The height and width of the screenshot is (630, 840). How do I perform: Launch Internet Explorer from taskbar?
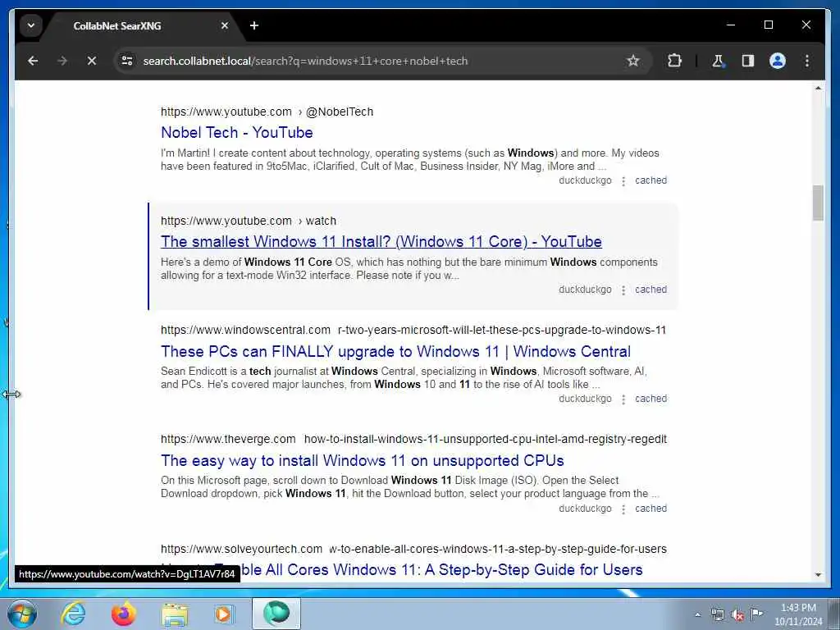(x=73, y=614)
